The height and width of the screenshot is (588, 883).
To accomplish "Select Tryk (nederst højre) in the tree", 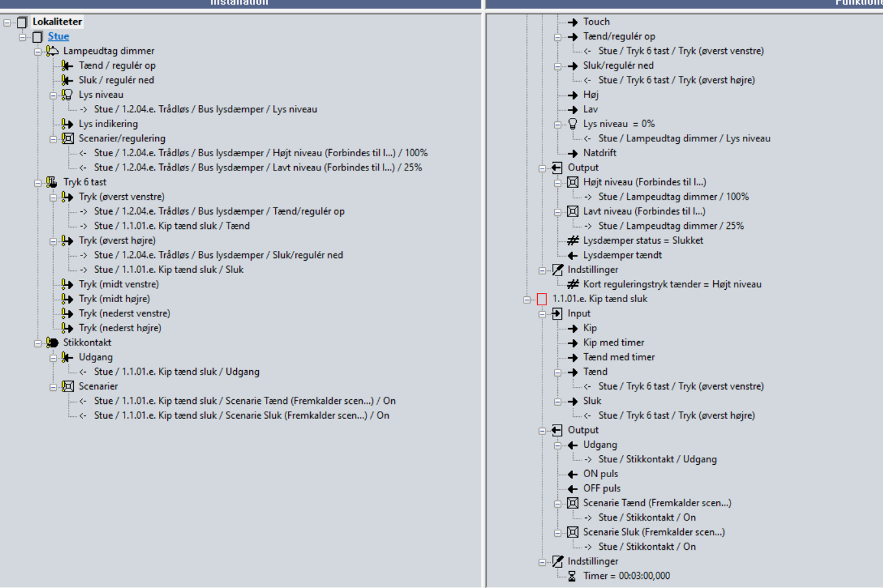I will pyautogui.click(x=120, y=328).
